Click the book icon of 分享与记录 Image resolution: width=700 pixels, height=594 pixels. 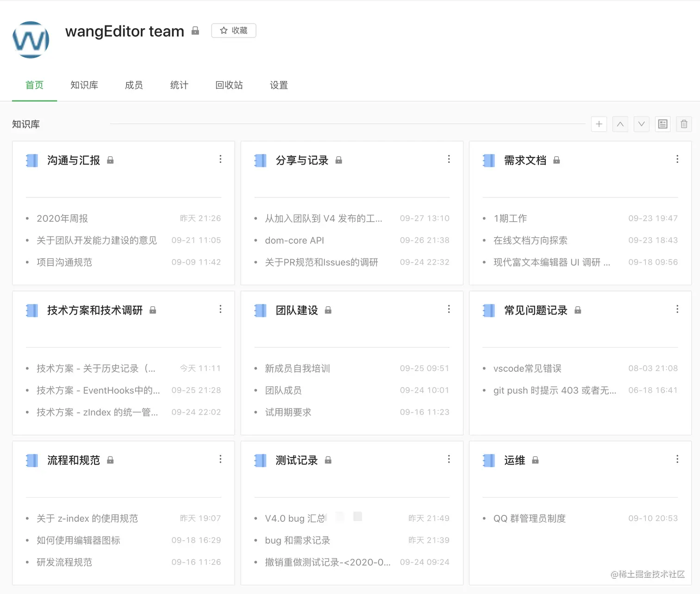pos(260,161)
